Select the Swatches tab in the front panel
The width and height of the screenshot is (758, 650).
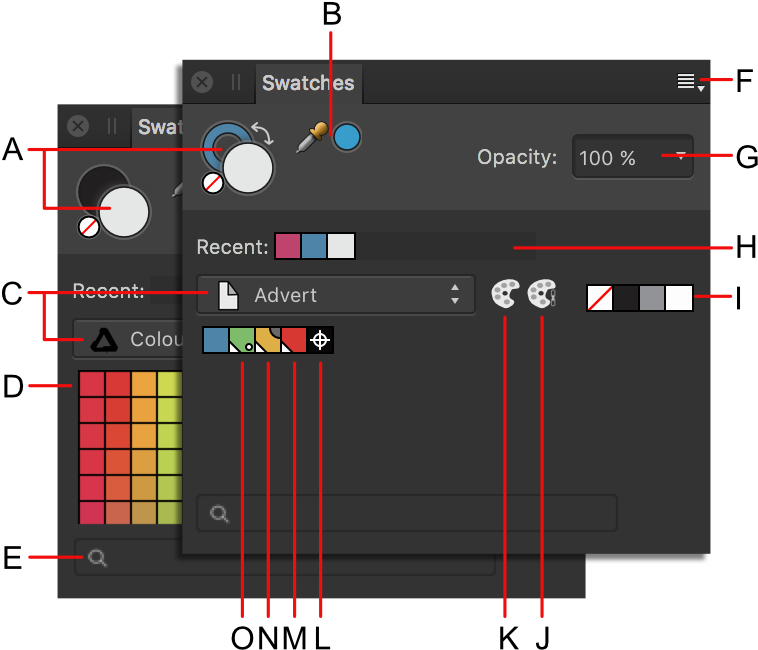[308, 84]
